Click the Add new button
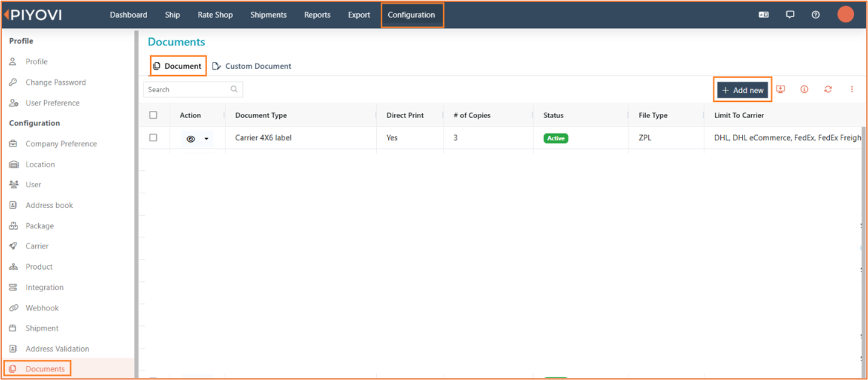Image resolution: width=868 pixels, height=380 pixels. coord(743,90)
